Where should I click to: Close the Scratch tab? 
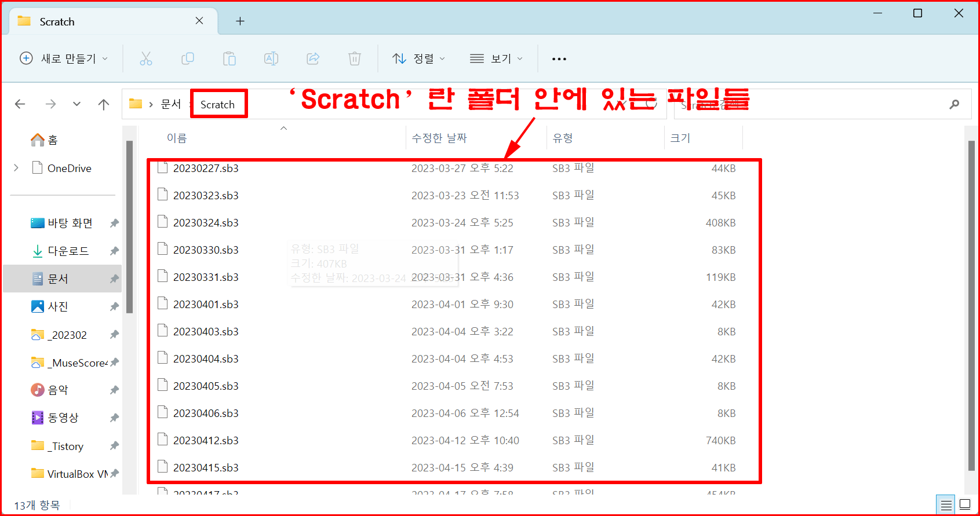tap(199, 21)
